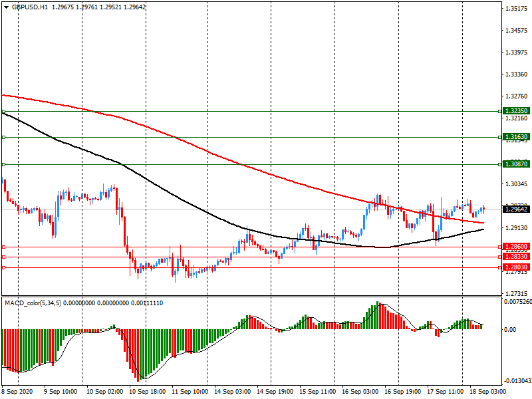Click the 16 Sep 03:00 time label
532x399 pixels.
[360, 392]
